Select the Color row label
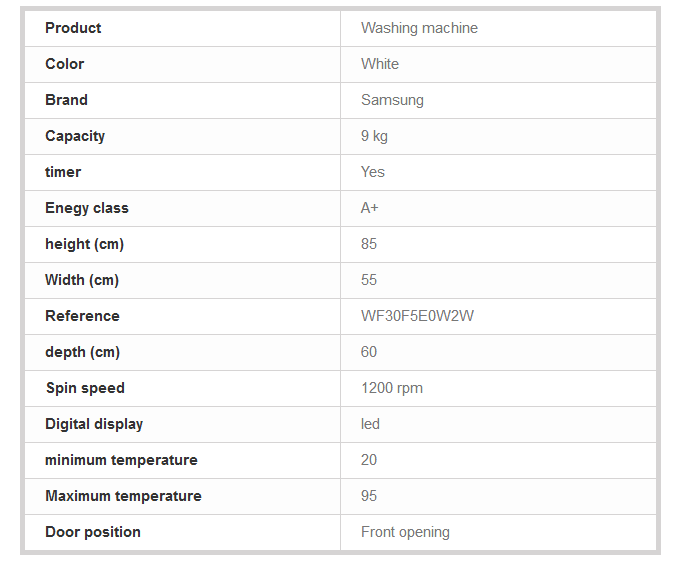 click(65, 64)
